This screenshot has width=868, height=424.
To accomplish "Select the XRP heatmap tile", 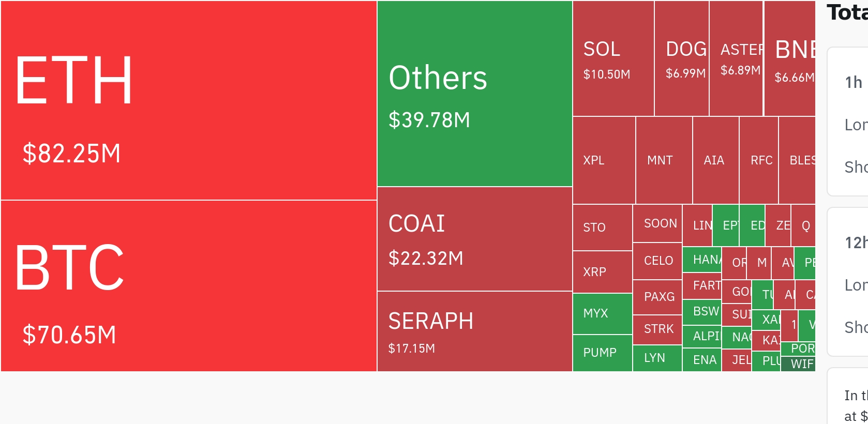I will (x=602, y=272).
